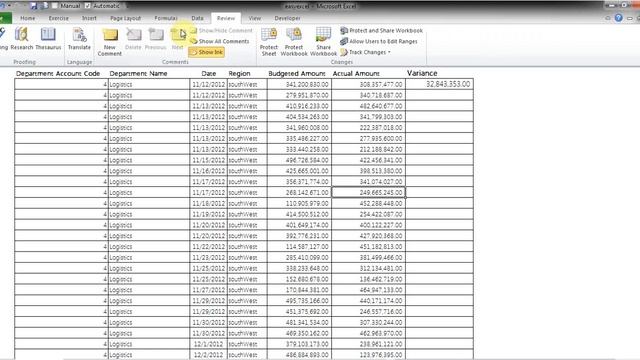640x360 pixels.
Task: Switch to the View tab
Action: (255, 18)
